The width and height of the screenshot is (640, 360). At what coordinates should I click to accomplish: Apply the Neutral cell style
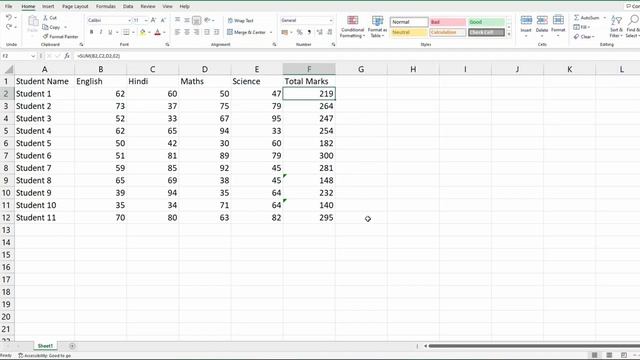click(409, 32)
